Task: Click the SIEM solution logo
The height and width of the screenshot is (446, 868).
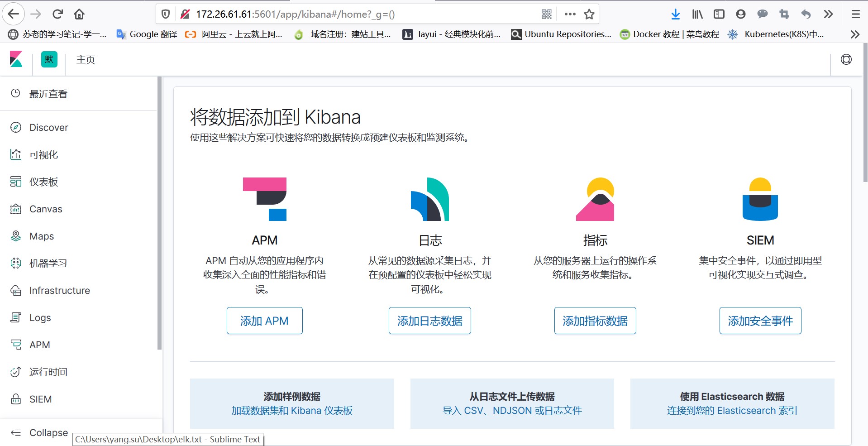Action: 760,199
